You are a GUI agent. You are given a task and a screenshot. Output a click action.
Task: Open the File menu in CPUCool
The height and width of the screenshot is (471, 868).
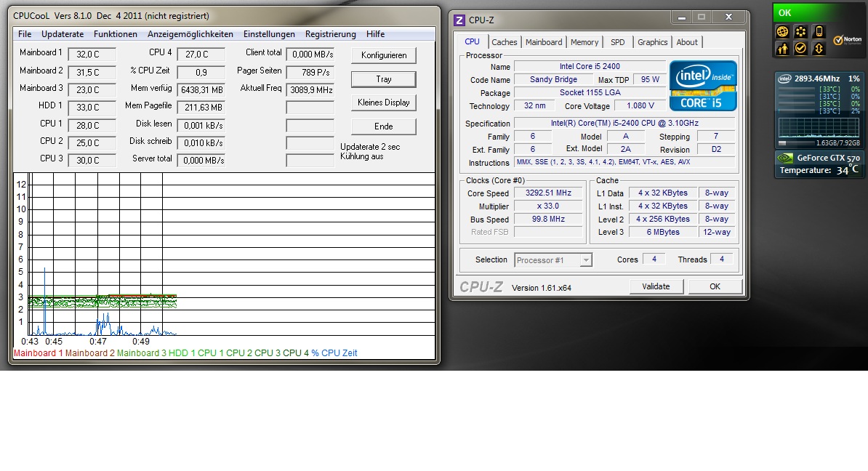coord(25,34)
